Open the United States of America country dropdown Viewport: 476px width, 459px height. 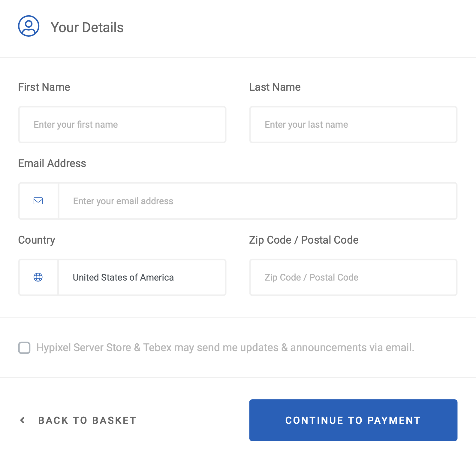[142, 277]
